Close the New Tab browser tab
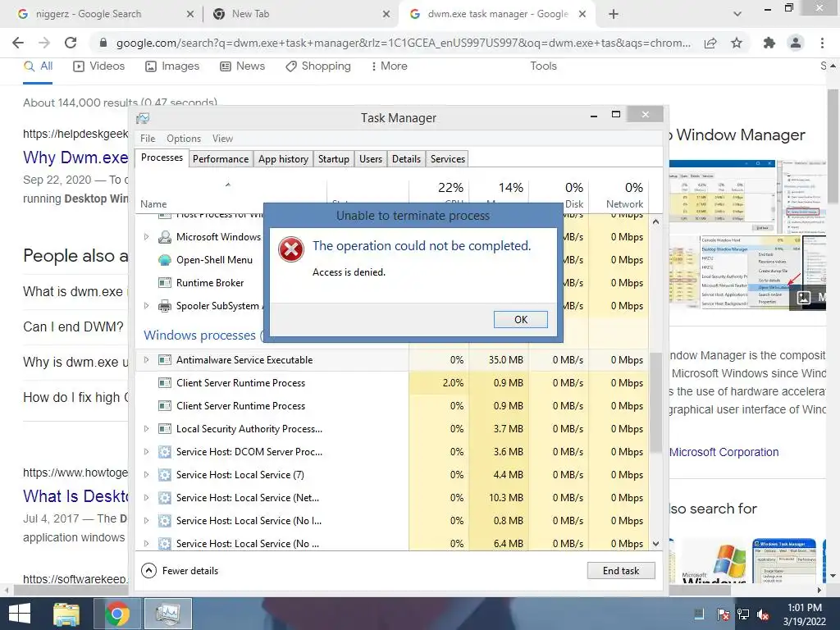Screen dimensions: 840x630 [x=386, y=14]
